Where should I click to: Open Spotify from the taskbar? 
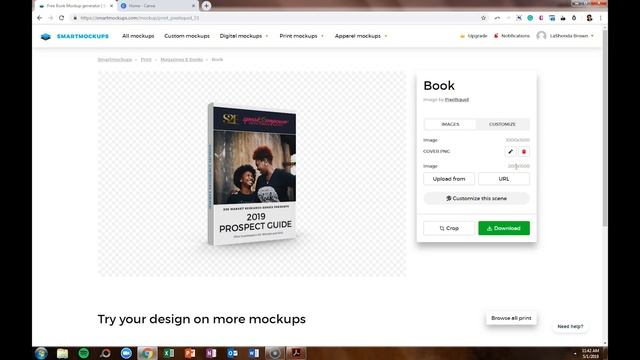(84, 353)
